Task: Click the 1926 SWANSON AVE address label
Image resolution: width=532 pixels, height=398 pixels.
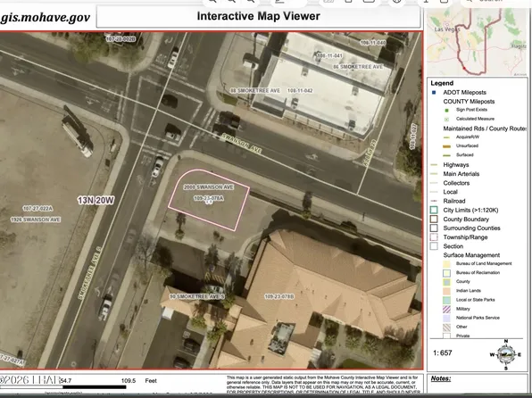Action: point(36,220)
